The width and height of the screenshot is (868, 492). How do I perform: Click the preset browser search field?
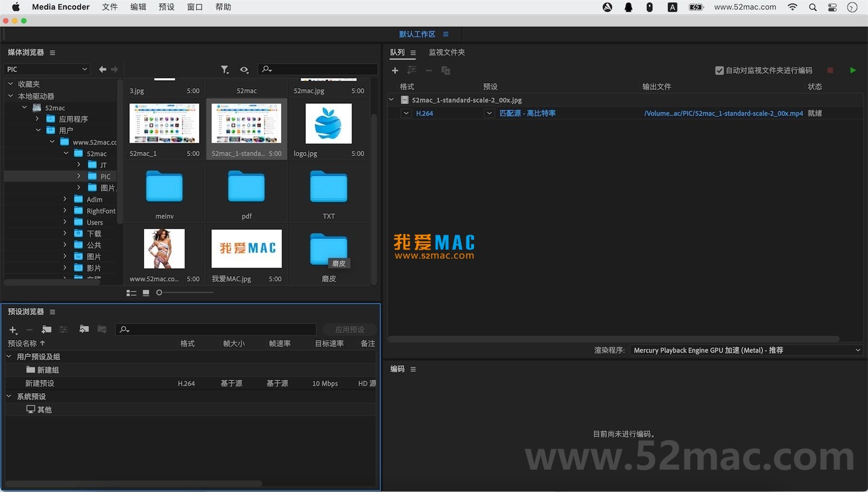pyautogui.click(x=216, y=330)
